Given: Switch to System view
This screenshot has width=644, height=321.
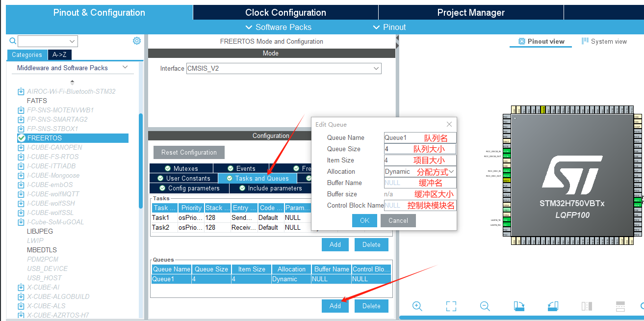Looking at the screenshot, I should 604,41.
